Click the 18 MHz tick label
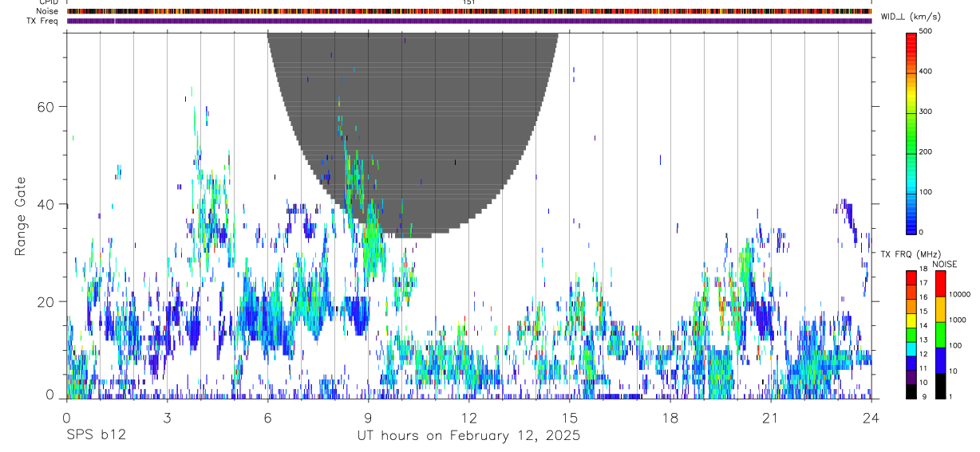This screenshot has width=980, height=452. (x=923, y=269)
